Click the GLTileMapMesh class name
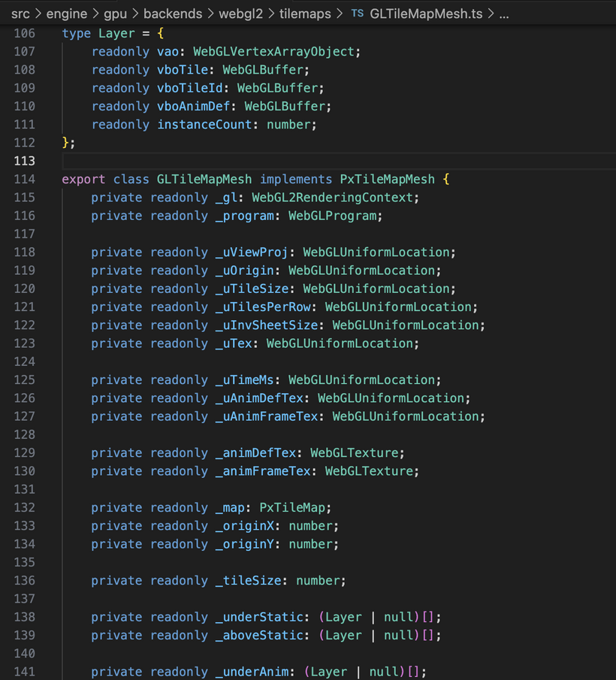This screenshot has width=616, height=680. pos(204,180)
